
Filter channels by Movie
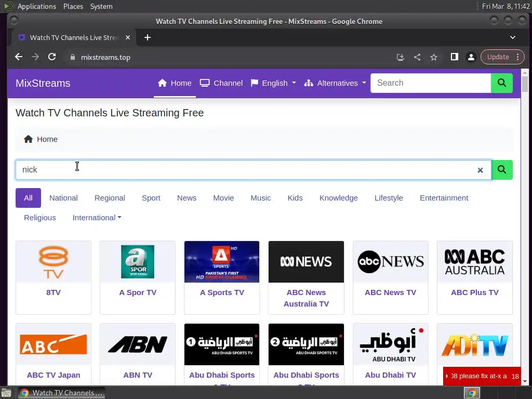[223, 198]
